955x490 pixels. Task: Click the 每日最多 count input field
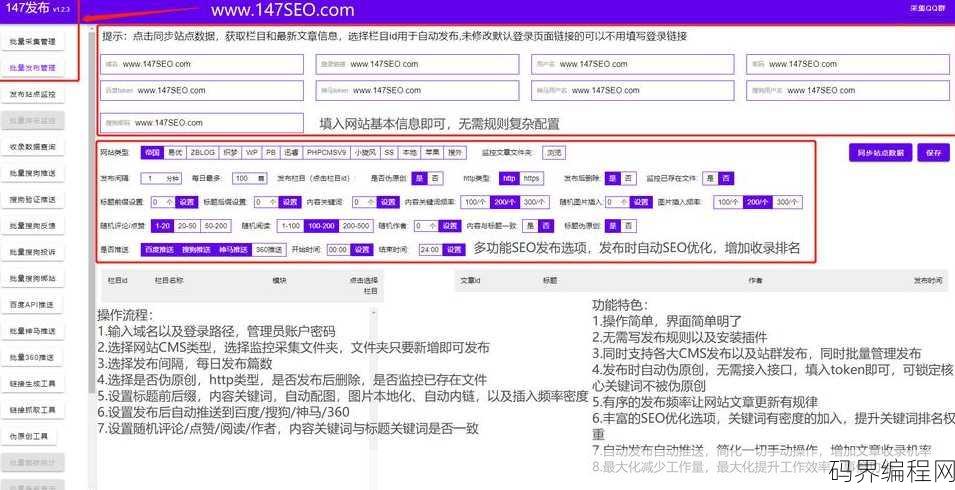pos(250,178)
